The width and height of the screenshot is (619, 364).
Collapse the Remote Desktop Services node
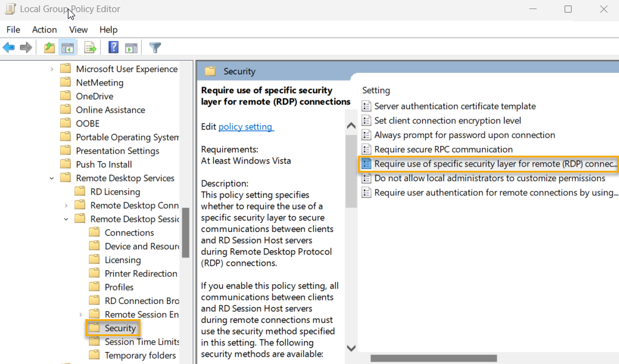click(51, 177)
